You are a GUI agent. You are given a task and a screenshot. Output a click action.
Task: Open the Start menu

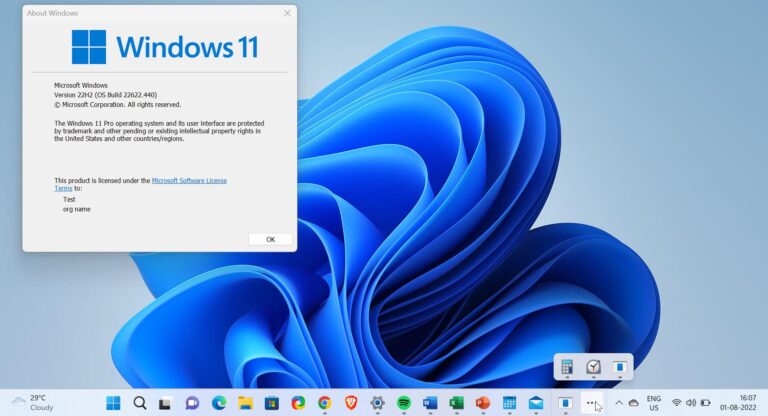coord(113,403)
